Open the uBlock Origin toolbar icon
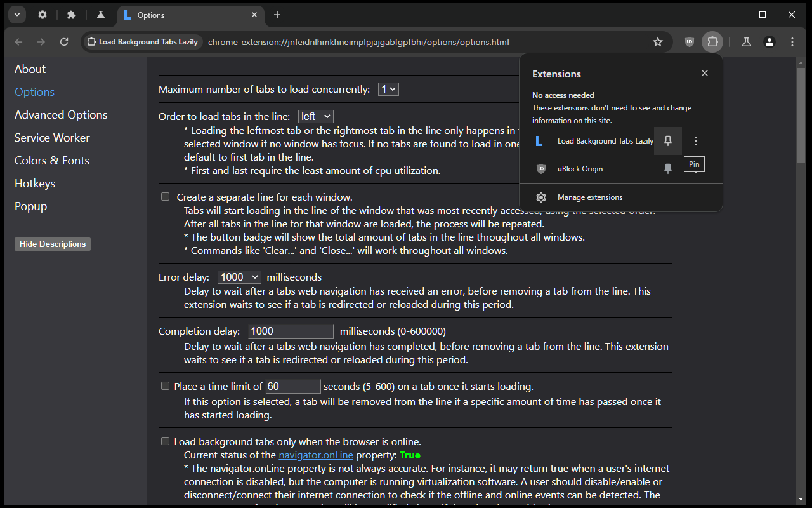This screenshot has width=812, height=508. pos(689,42)
